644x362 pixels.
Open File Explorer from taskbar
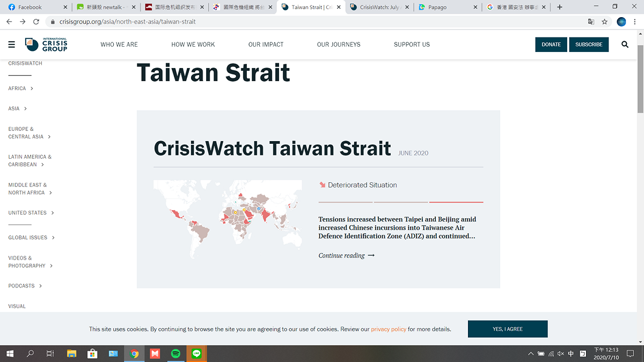(71, 353)
